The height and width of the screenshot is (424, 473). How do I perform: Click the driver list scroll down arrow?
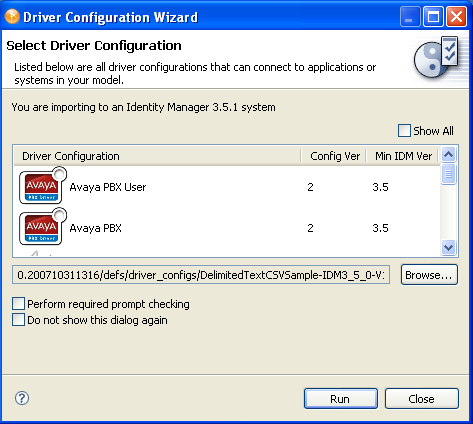(x=449, y=248)
